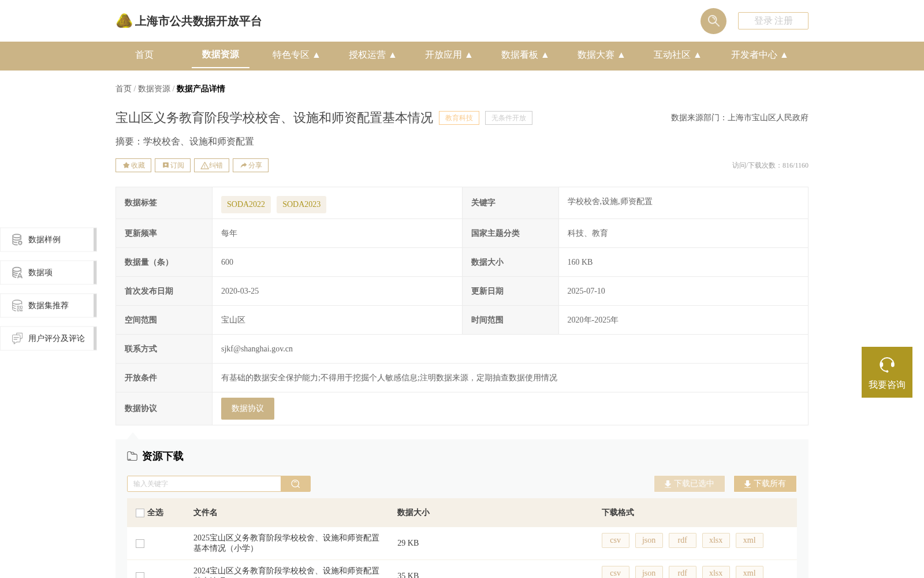Download 2025 小学 file as csv
This screenshot has width=924, height=578.
616,540
